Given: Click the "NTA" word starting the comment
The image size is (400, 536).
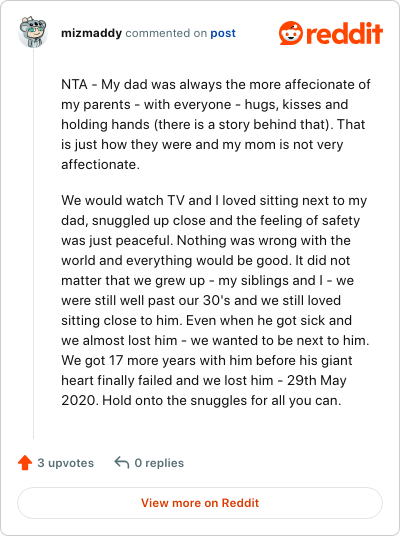Looking at the screenshot, I should pyautogui.click(x=74, y=84).
